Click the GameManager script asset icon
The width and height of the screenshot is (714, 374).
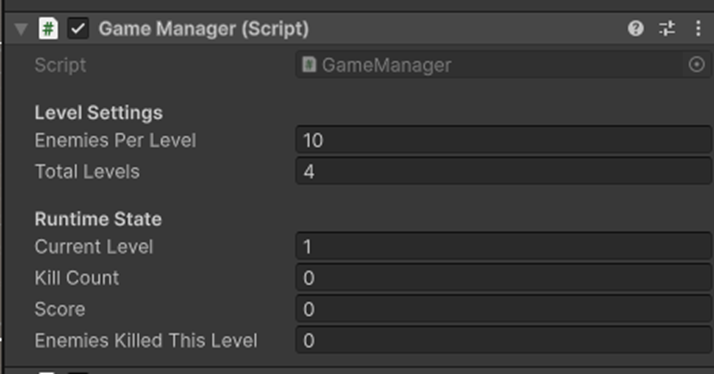click(x=309, y=65)
